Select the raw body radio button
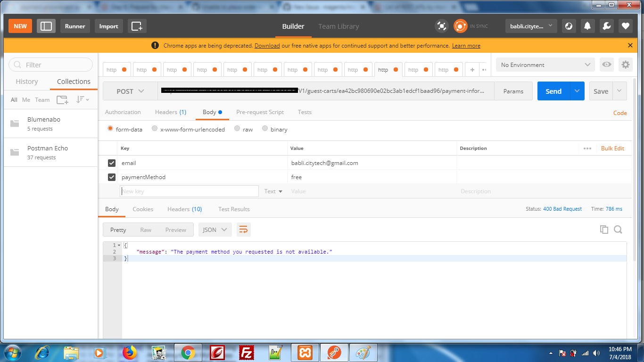 pos(237,129)
